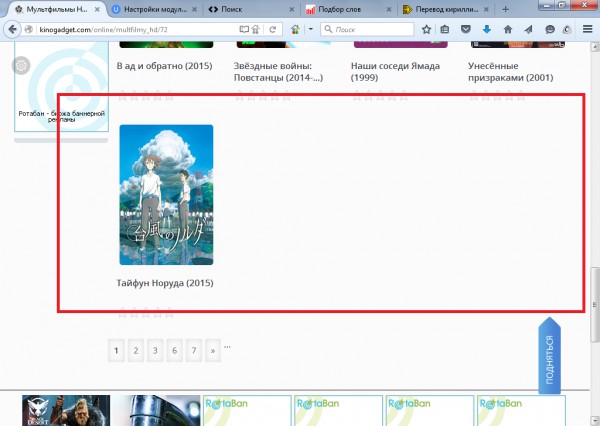The width and height of the screenshot is (600, 426).
Task: Switch to the Мультфильмы tab
Action: click(56, 9)
